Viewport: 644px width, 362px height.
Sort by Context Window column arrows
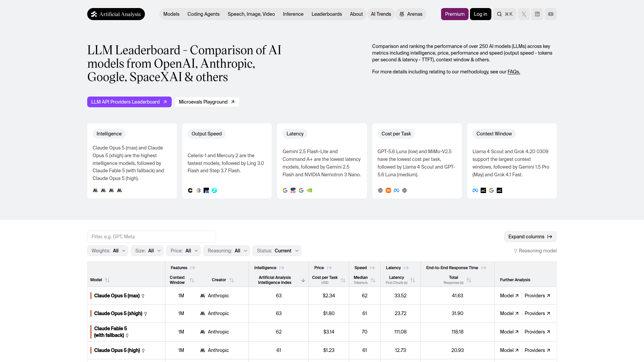pyautogui.click(x=192, y=280)
